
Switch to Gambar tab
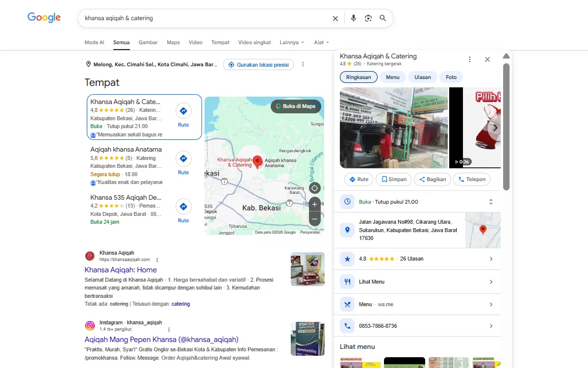coord(148,42)
